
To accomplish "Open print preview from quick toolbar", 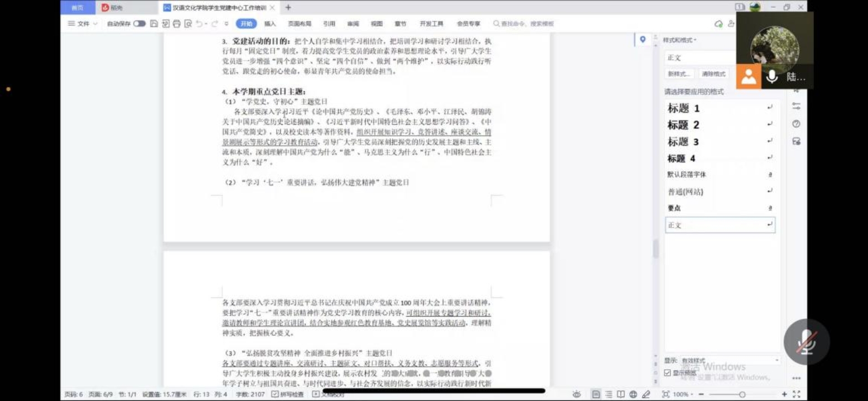I will coord(188,24).
